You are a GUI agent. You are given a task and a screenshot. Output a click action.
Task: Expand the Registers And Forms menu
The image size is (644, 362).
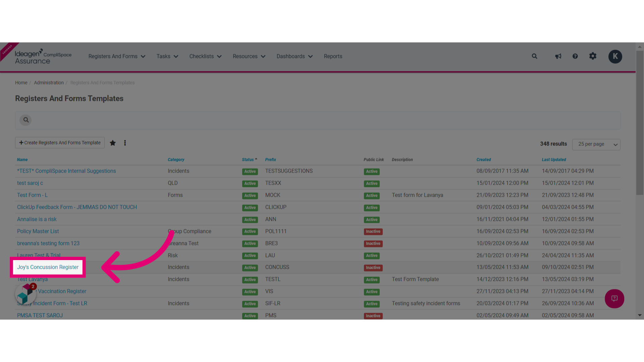[117, 56]
